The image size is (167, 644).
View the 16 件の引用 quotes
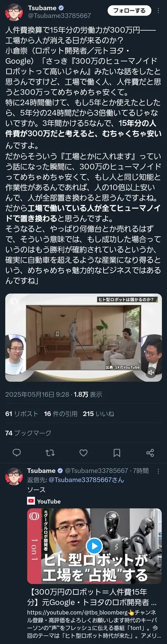point(61,414)
